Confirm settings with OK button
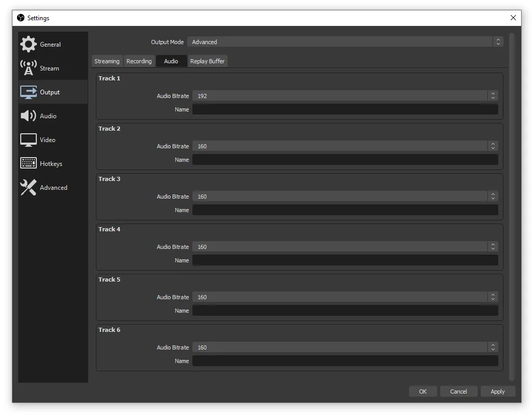The height and width of the screenshot is (419, 532). pyautogui.click(x=423, y=391)
